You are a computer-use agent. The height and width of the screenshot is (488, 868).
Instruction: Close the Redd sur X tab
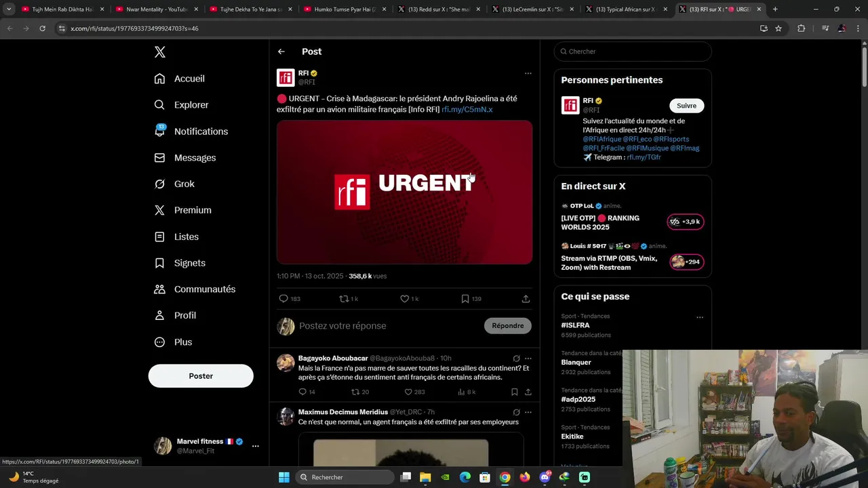(x=477, y=9)
